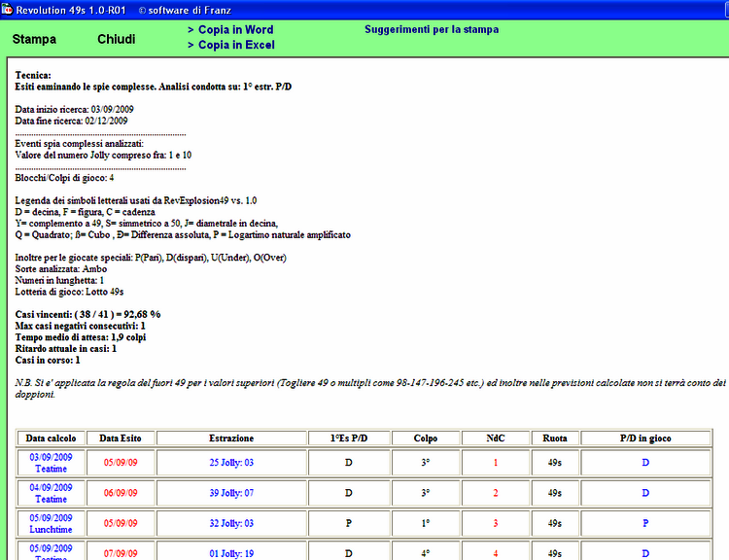This screenshot has height=560, width=729.
Task: Click Casi vincenti 92,68 % line
Action: click(87, 314)
